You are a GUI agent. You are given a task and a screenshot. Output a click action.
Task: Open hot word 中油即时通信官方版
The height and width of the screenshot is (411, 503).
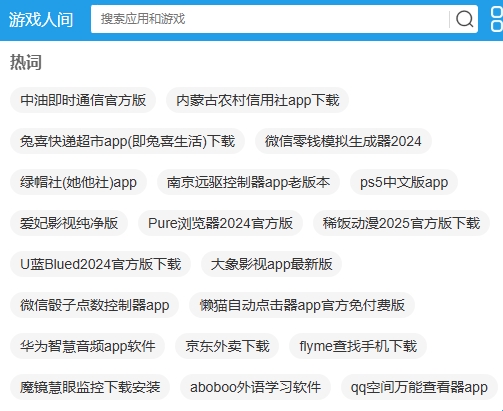(x=83, y=100)
